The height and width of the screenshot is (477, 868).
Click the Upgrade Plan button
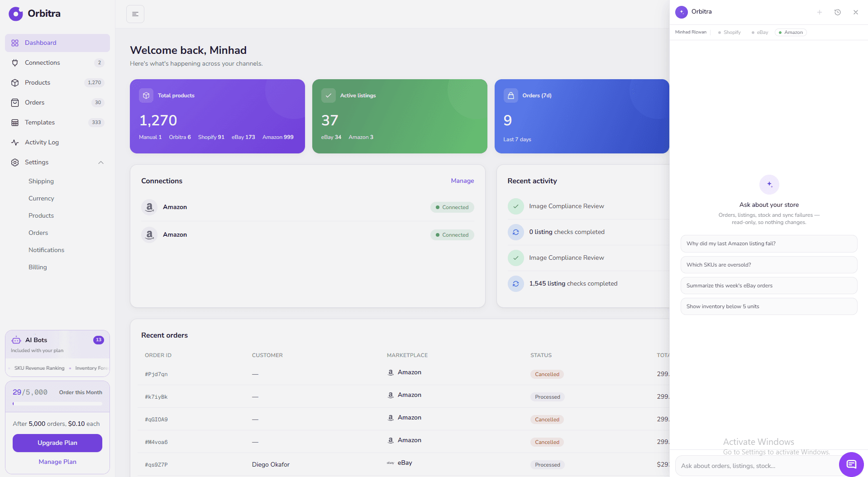(57, 443)
